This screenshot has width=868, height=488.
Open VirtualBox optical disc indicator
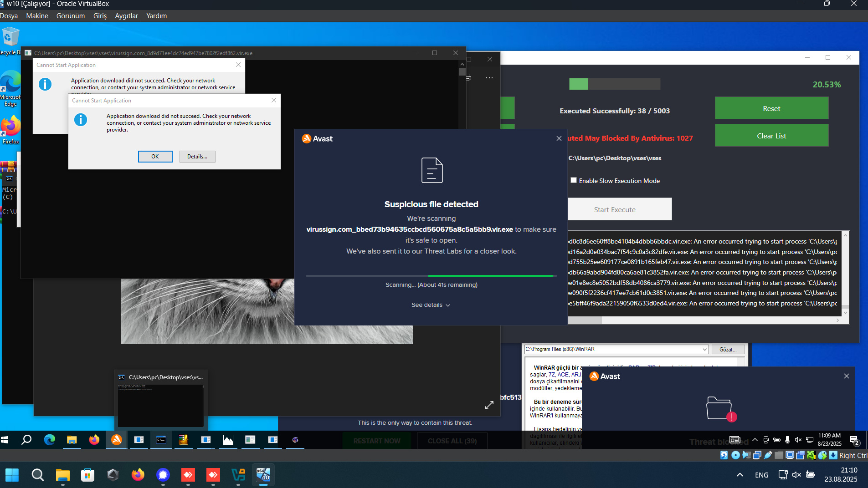tap(735, 455)
